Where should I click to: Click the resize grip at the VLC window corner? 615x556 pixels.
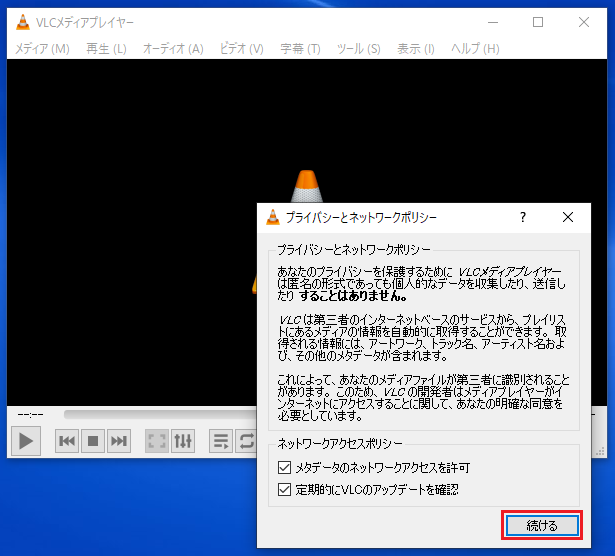(x=600, y=452)
